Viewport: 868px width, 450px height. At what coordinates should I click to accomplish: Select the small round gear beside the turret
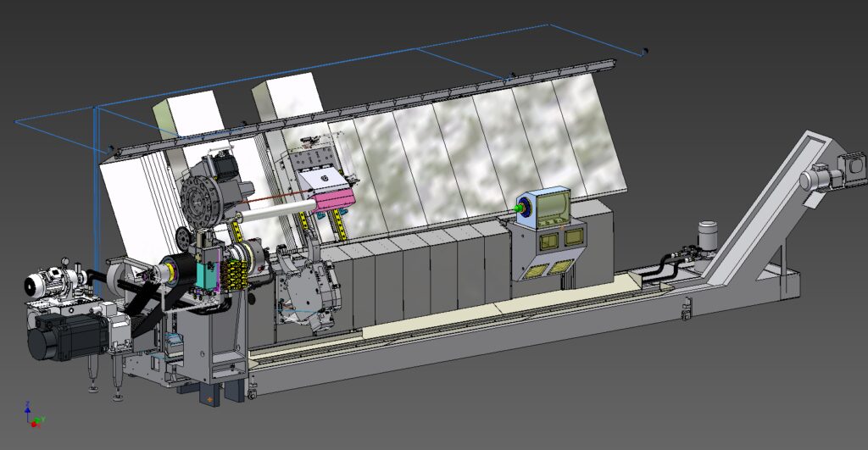[182, 238]
